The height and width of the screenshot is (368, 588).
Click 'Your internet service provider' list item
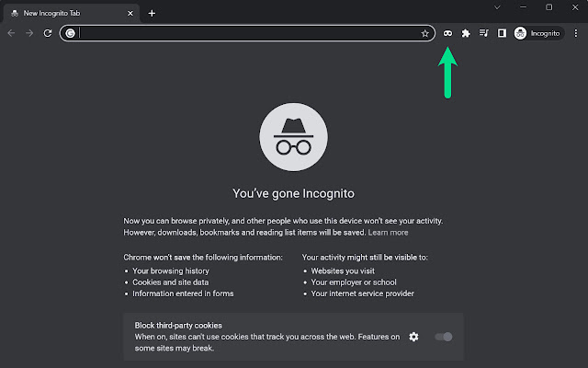pos(362,293)
